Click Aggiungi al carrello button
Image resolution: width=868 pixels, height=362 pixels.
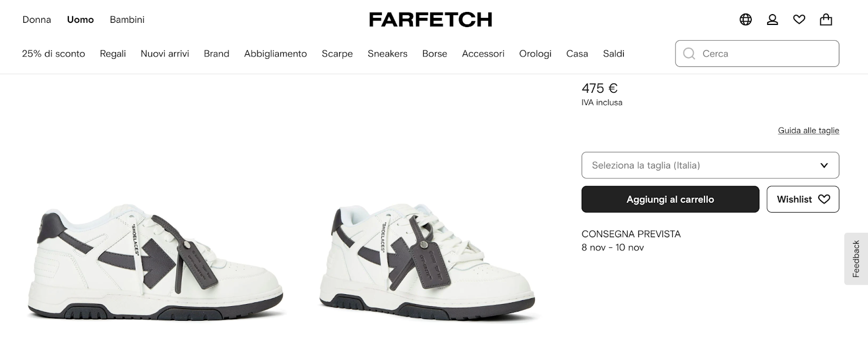670,199
